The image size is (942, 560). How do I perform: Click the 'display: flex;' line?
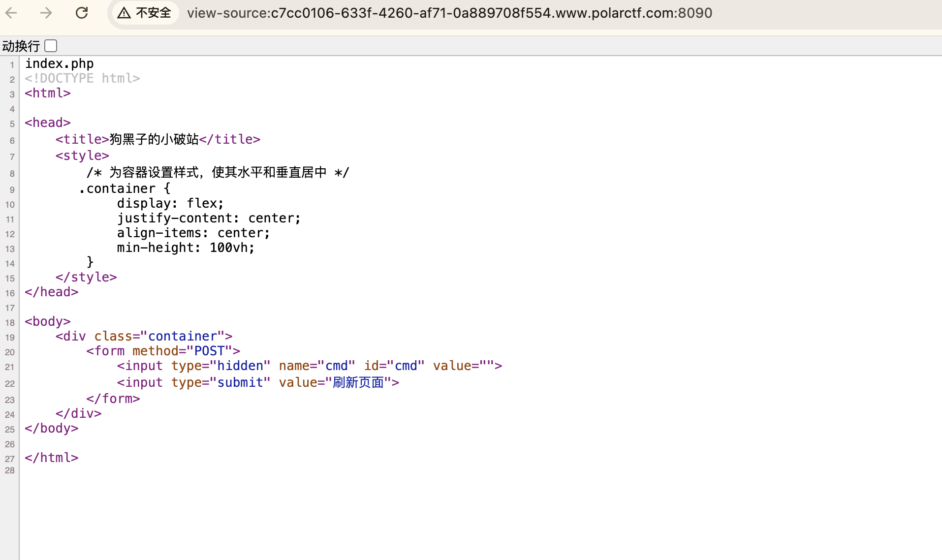pyautogui.click(x=170, y=203)
